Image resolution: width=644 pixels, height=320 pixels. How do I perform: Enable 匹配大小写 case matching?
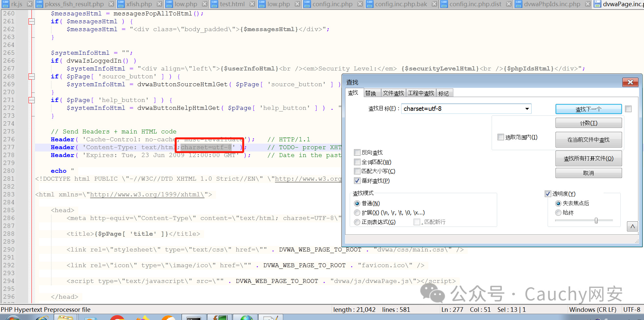pos(358,171)
